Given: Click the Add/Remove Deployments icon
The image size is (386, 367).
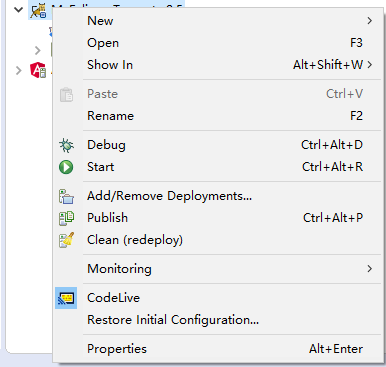Looking at the screenshot, I should click(x=66, y=196).
